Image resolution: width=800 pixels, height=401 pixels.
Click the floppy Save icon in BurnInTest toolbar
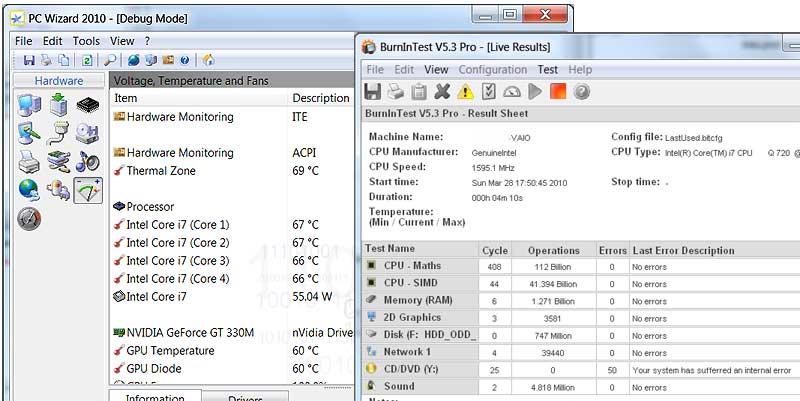click(372, 92)
